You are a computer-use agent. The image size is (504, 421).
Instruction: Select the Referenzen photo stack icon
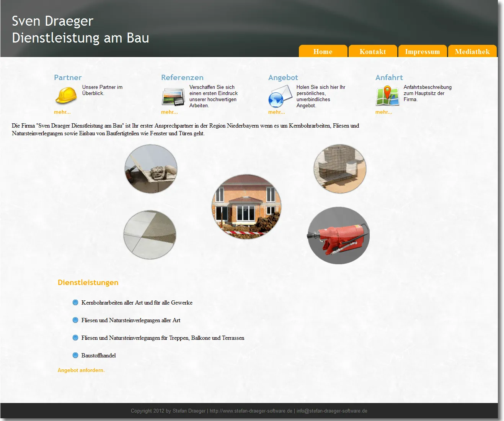coord(173,96)
